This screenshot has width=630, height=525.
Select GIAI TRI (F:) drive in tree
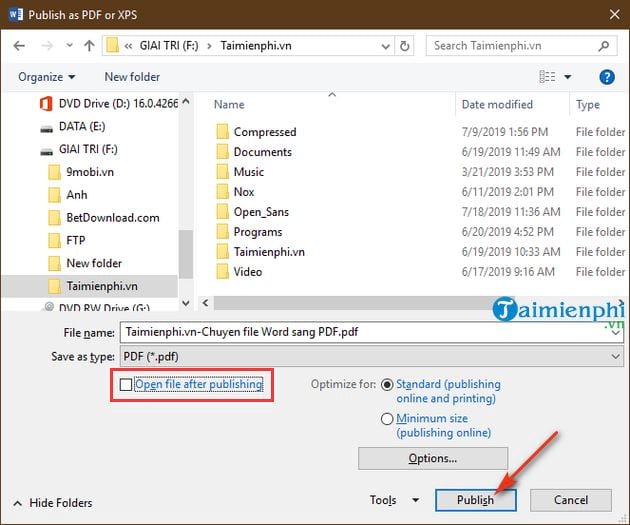click(79, 149)
